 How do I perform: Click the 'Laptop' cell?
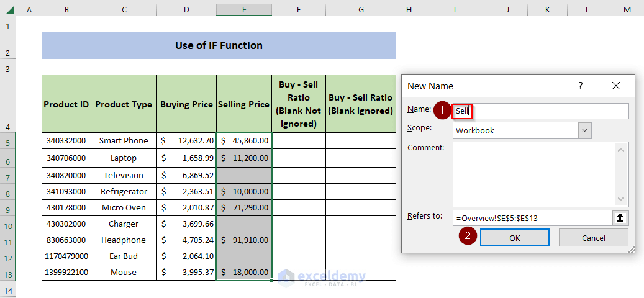click(124, 158)
